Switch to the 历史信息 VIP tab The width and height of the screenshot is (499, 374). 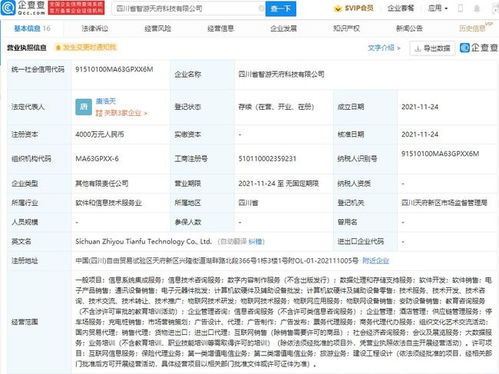click(x=475, y=28)
